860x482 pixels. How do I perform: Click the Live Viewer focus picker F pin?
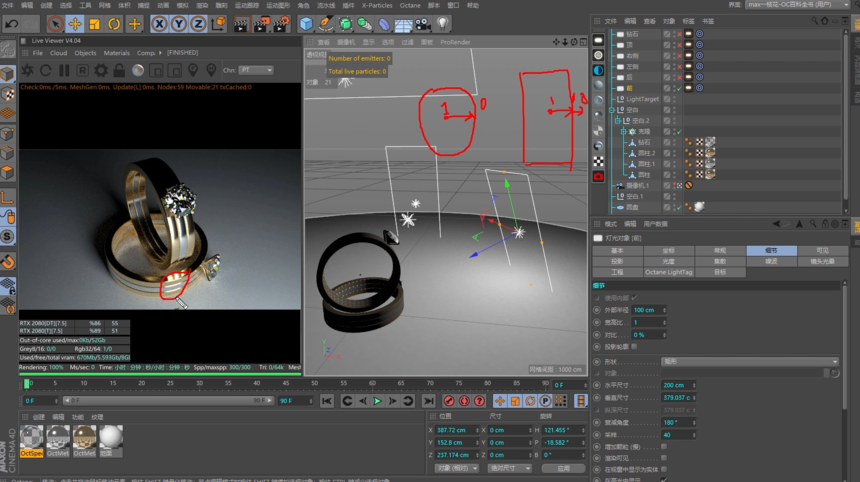click(193, 70)
